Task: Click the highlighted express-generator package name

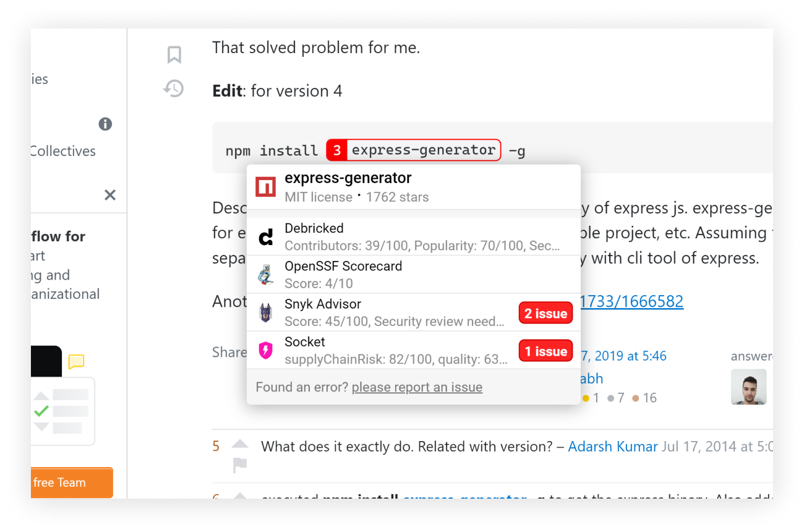Action: [x=424, y=150]
